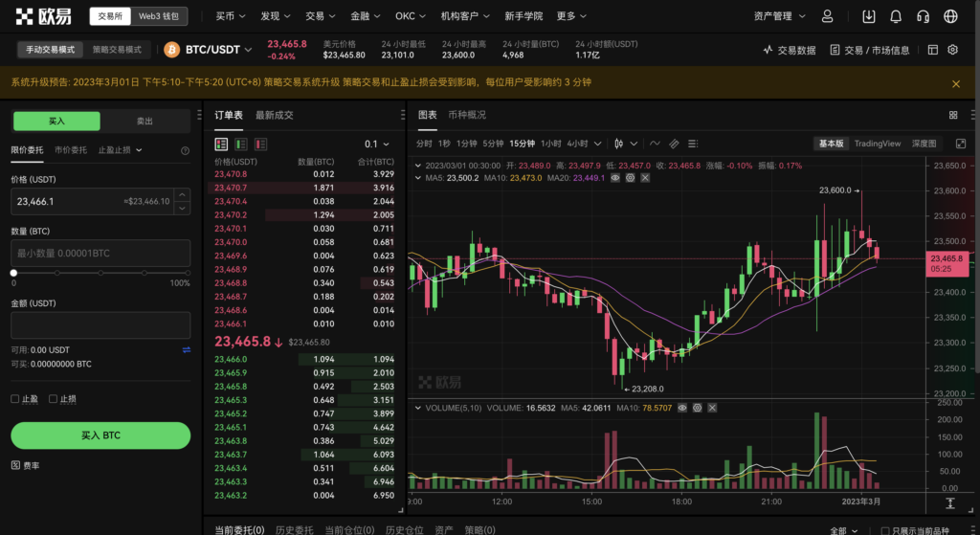Image resolution: width=980 pixels, height=535 pixels.
Task: Click the 买入 BTC button
Action: point(100,435)
